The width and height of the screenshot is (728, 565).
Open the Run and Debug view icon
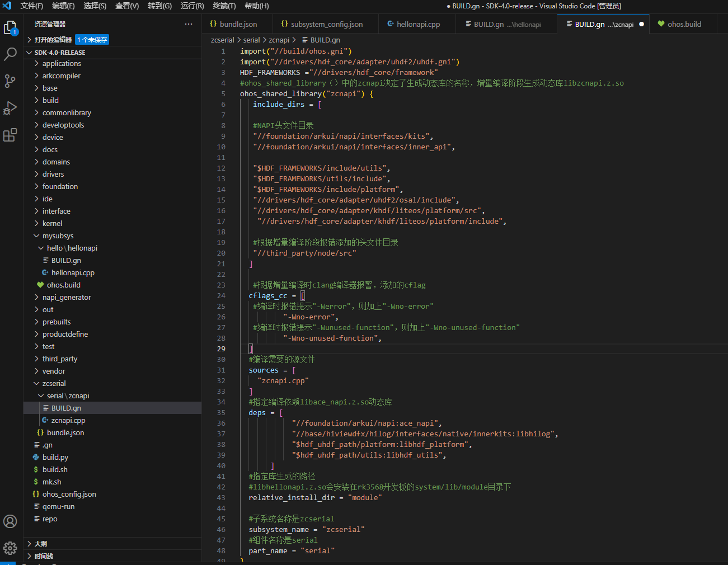[10, 108]
